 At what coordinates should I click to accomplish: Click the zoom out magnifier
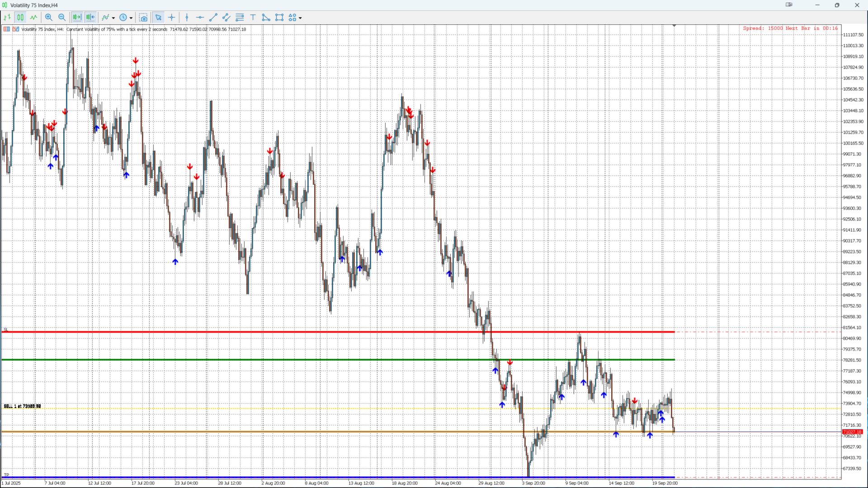(62, 18)
